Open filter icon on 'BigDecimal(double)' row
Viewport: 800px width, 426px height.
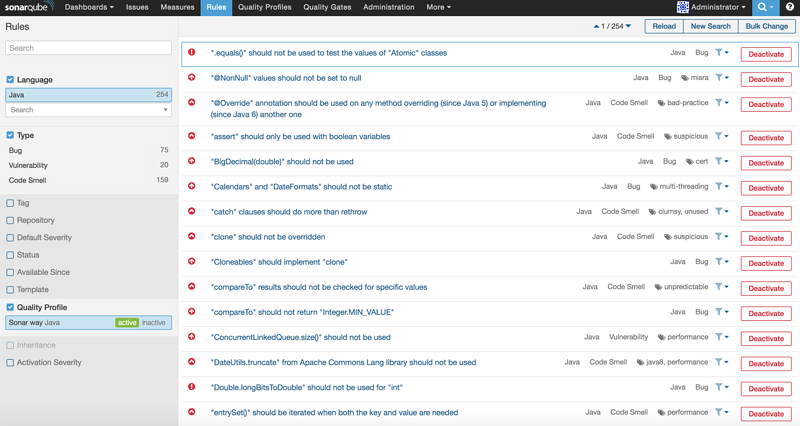[718, 161]
